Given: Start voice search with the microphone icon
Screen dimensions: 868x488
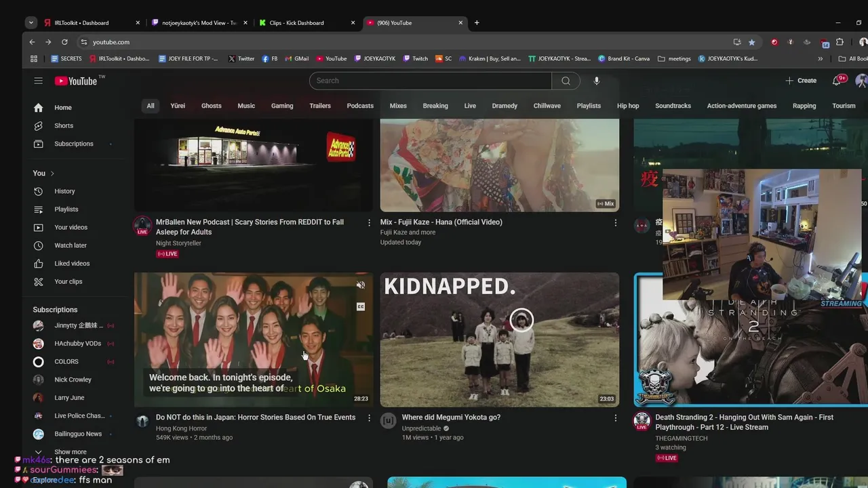Looking at the screenshot, I should coord(597,81).
